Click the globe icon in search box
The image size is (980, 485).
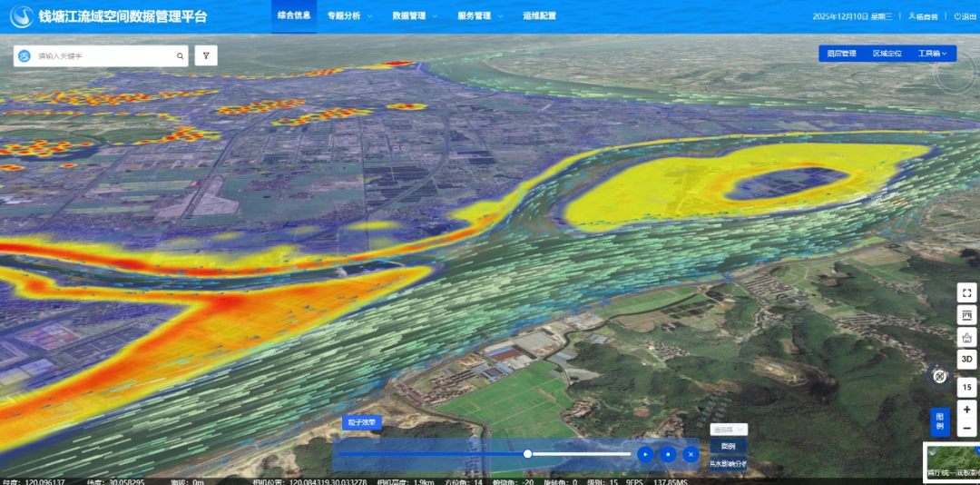click(24, 56)
